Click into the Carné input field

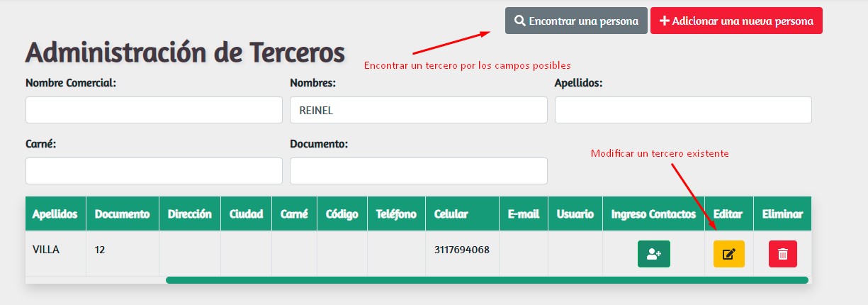pyautogui.click(x=154, y=171)
